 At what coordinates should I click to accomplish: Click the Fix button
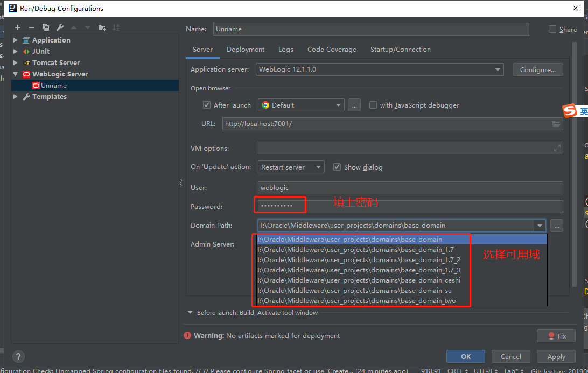tap(557, 336)
